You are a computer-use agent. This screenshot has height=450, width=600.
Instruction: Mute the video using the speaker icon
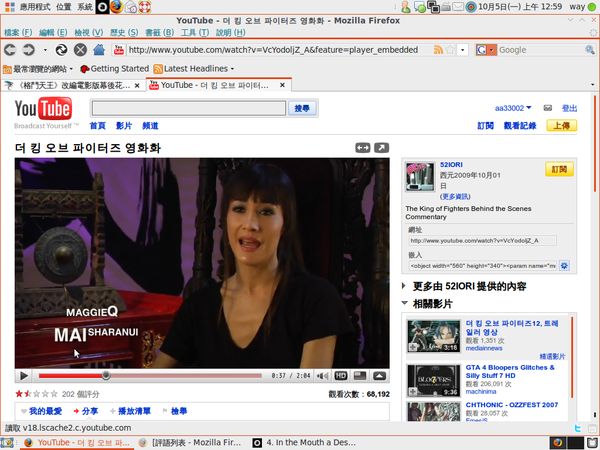322,376
